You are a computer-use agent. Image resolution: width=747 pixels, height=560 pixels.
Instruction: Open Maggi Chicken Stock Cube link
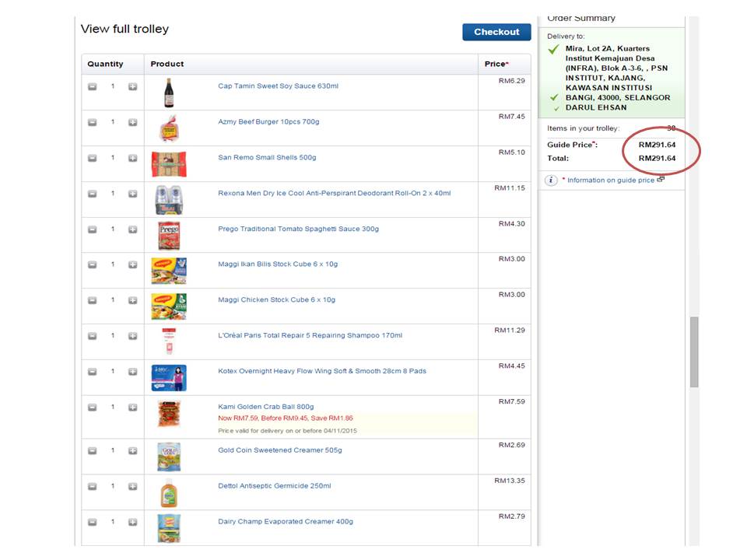pos(277,300)
